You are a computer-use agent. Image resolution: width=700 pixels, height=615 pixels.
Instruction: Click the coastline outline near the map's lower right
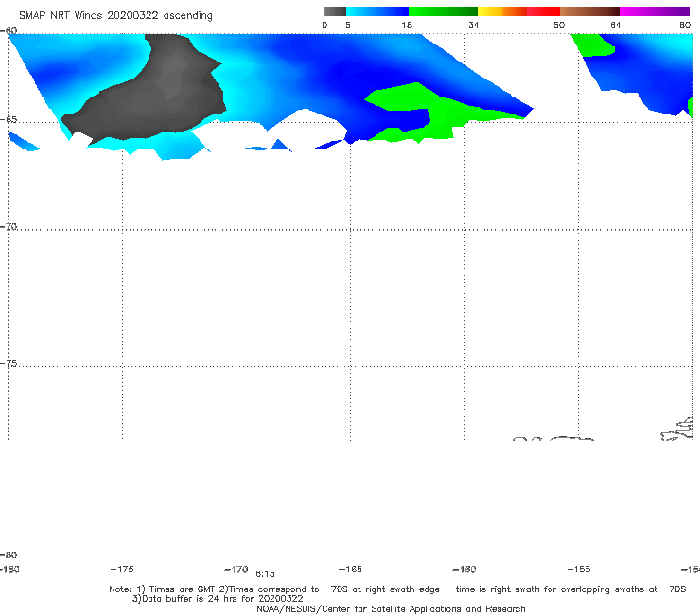(x=677, y=430)
